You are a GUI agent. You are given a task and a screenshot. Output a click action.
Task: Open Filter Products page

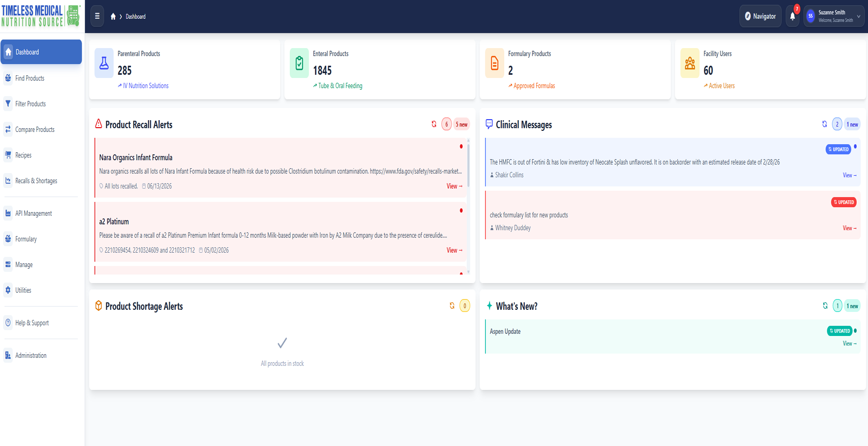pyautogui.click(x=41, y=104)
